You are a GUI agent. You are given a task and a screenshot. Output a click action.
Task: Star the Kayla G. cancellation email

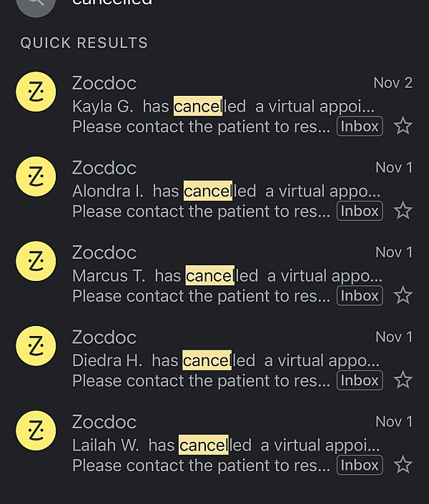(x=403, y=127)
